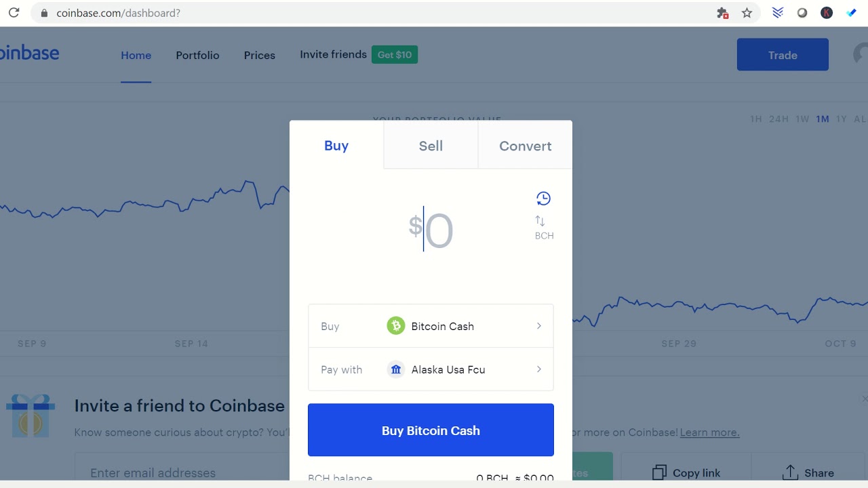The image size is (868, 488).
Task: Select the 24H chart time range
Action: point(778,119)
